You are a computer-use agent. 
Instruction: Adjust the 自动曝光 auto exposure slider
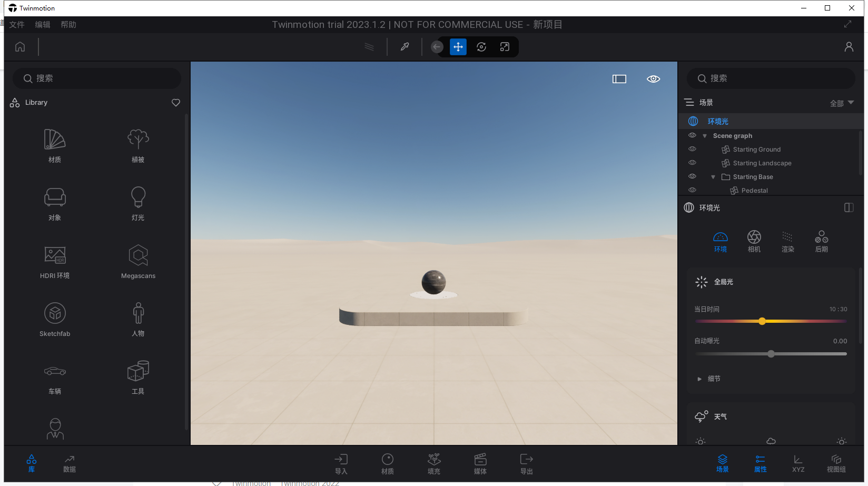point(771,354)
